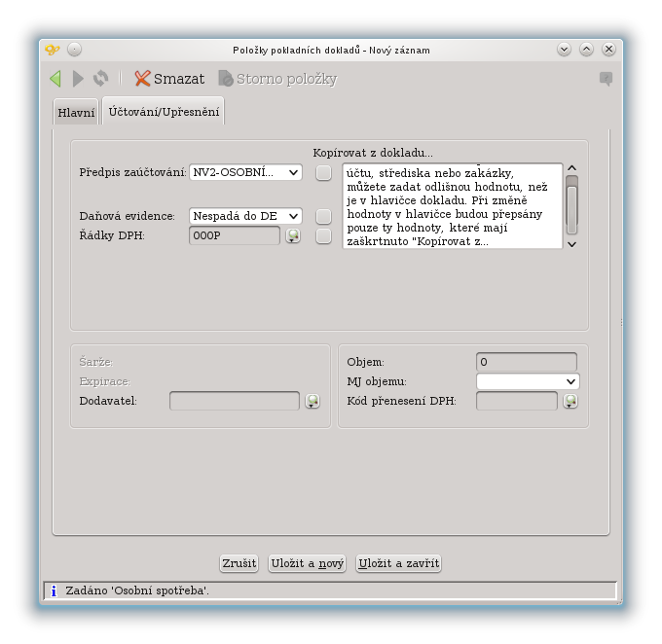Toggle copy checkbox for Řádky DPH
662x644 pixels.
[x=323, y=235]
